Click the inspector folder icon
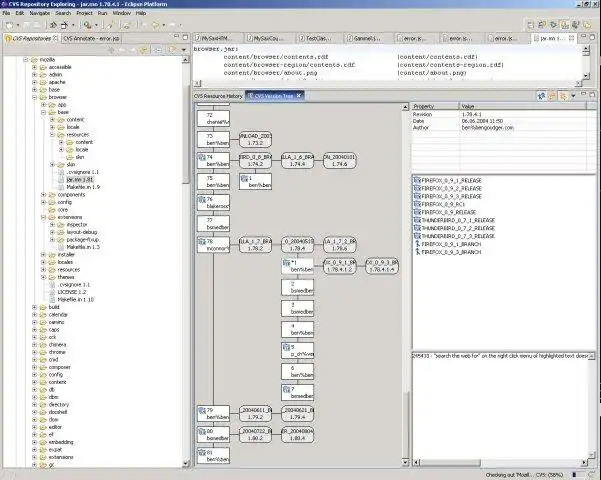Image resolution: width=601 pixels, height=480 pixels. [x=61, y=225]
